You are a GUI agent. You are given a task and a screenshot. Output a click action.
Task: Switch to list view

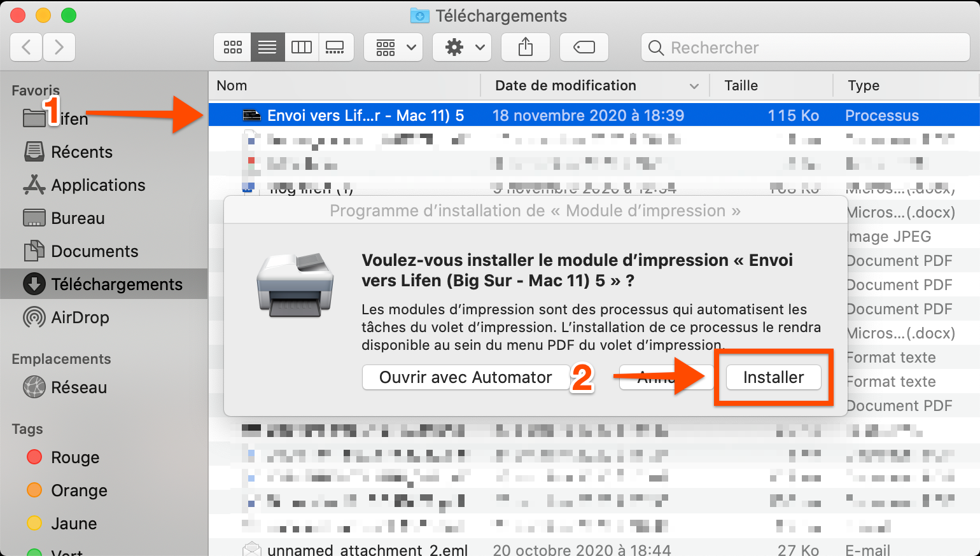click(267, 47)
